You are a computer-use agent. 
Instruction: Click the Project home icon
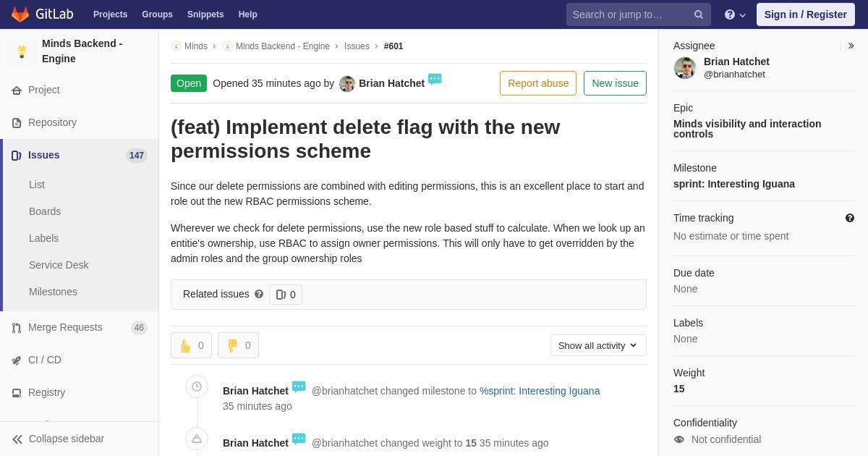coord(17,90)
